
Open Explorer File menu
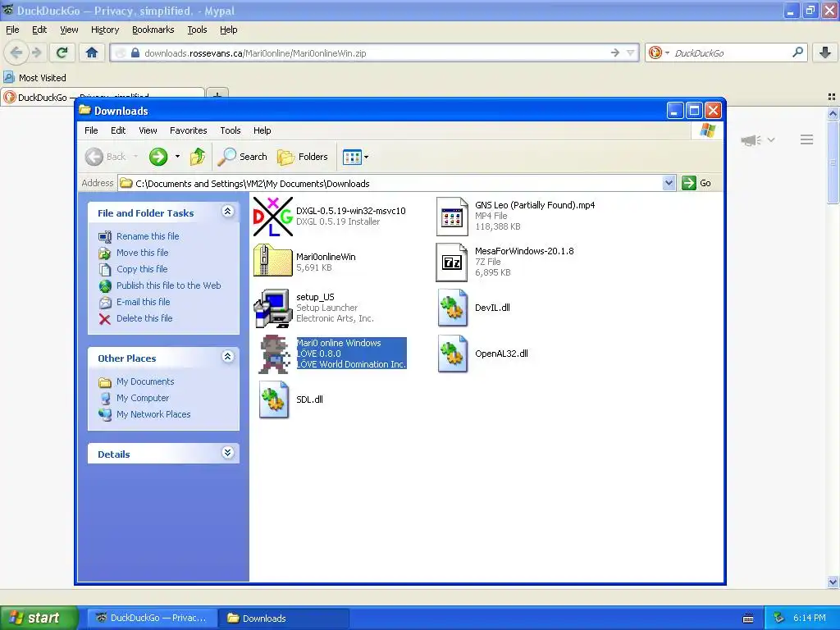tap(91, 130)
